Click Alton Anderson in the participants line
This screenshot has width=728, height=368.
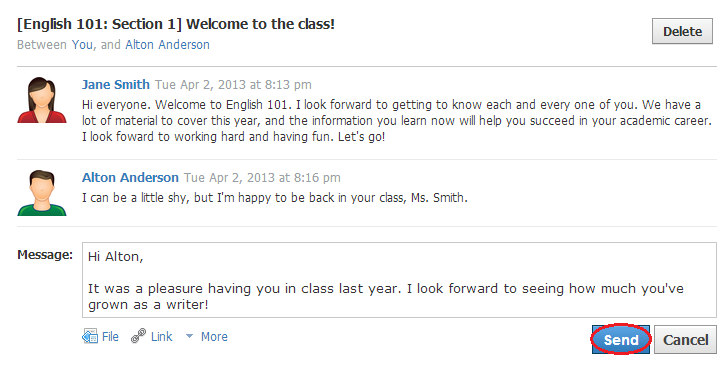pos(167,45)
